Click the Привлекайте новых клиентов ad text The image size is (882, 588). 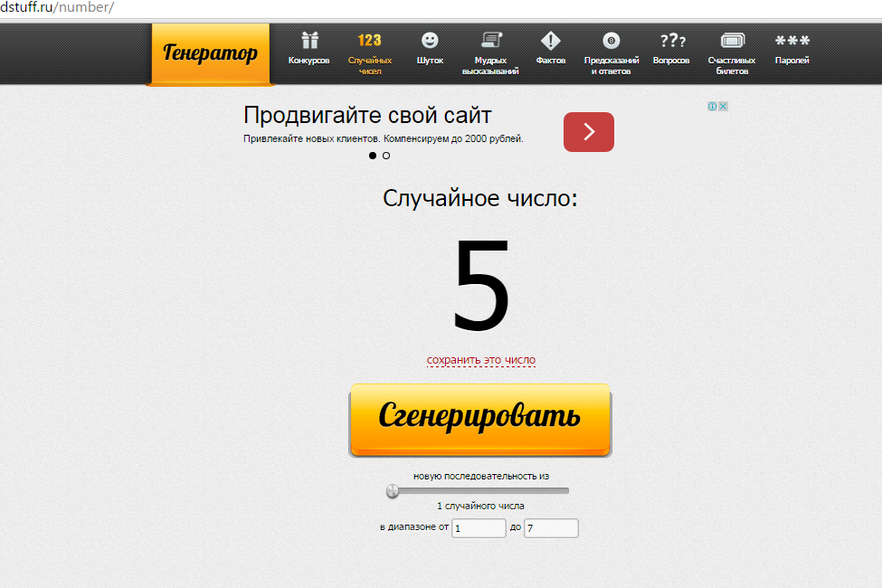pyautogui.click(x=383, y=138)
